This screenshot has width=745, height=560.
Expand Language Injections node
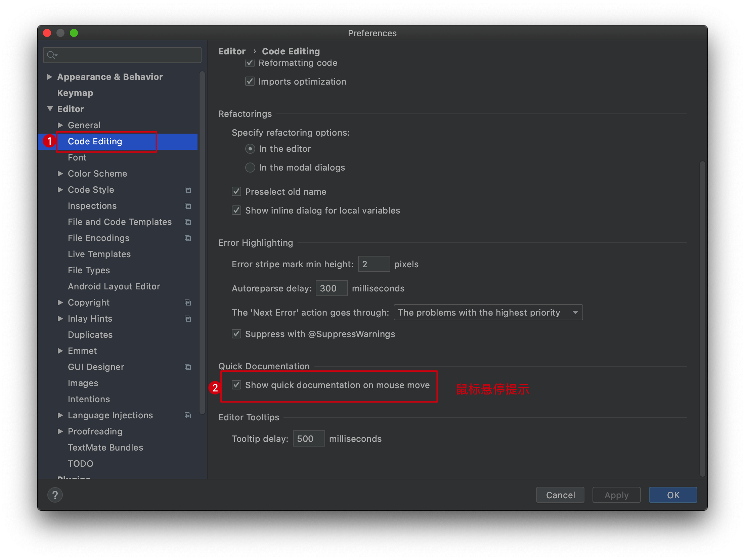click(x=60, y=416)
